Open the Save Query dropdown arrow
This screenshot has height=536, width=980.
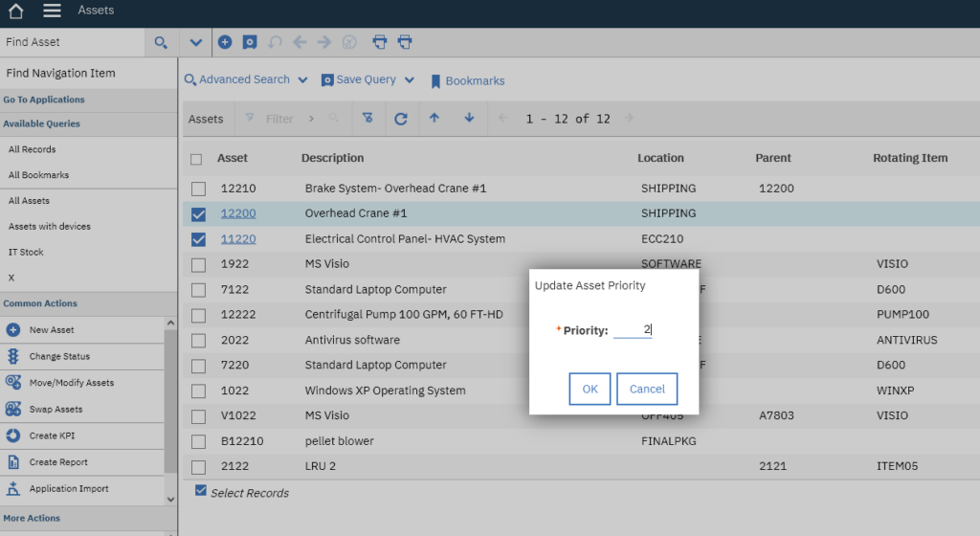tap(410, 80)
